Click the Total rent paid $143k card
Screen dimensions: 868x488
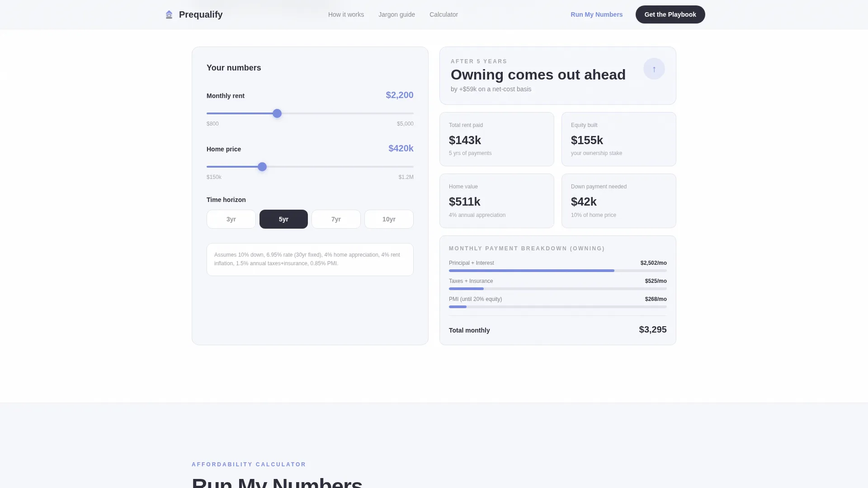coord(497,139)
